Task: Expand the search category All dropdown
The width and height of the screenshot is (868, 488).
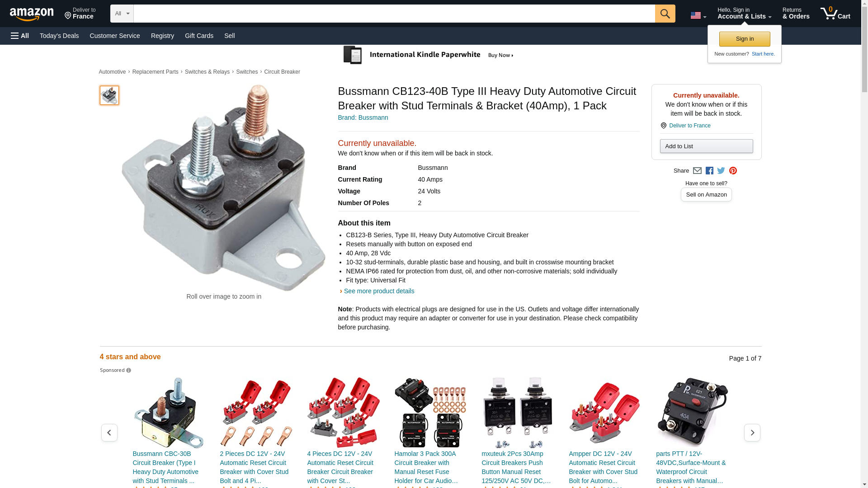Action: 122,14
